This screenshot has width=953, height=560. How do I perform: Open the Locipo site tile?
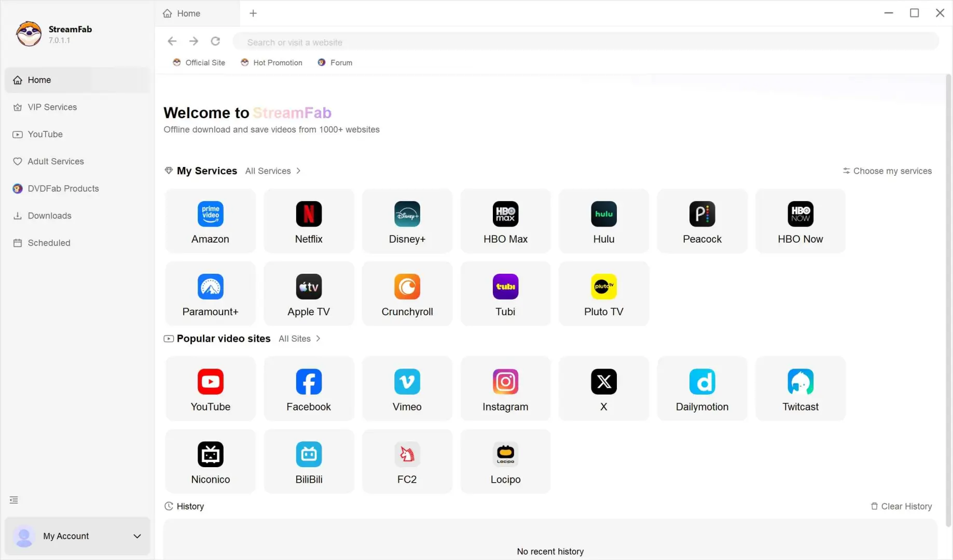point(505,461)
